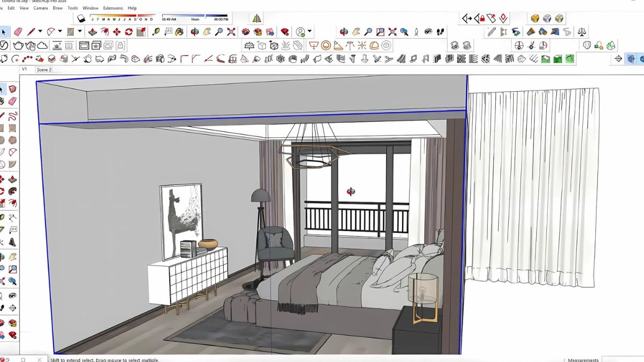
Task: Select the Position Camera tool
Action: point(416,31)
